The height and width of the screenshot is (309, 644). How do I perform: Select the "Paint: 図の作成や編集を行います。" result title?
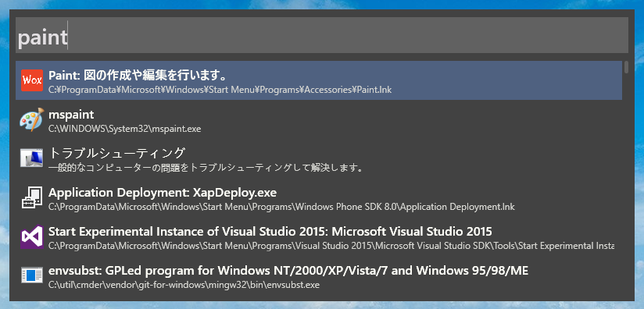click(x=138, y=76)
